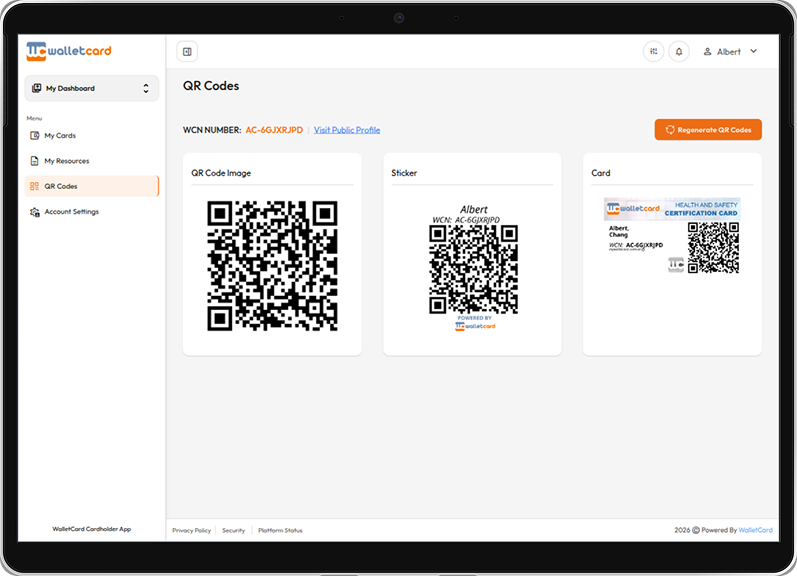Image resolution: width=797 pixels, height=576 pixels.
Task: Open the Platform Status footer link
Action: point(280,530)
